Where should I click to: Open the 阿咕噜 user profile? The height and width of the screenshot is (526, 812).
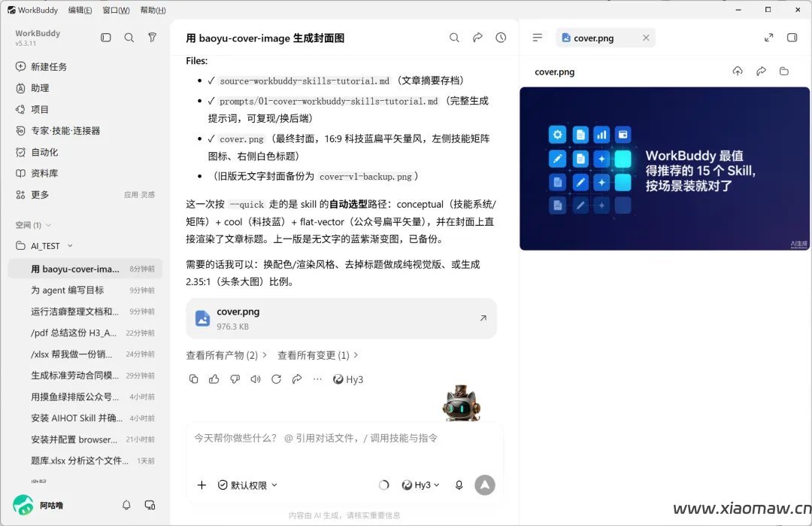click(x=38, y=505)
